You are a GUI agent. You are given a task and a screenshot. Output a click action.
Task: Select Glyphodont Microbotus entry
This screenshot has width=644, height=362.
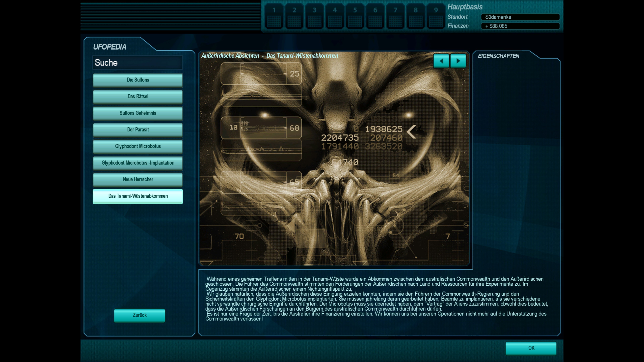(x=138, y=146)
